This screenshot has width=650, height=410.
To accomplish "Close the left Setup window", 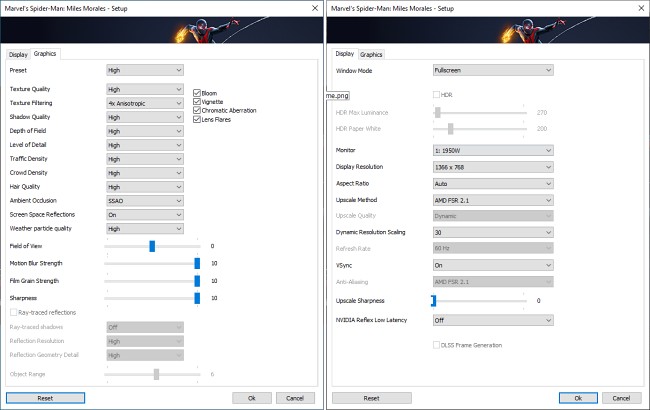I will pyautogui.click(x=315, y=8).
